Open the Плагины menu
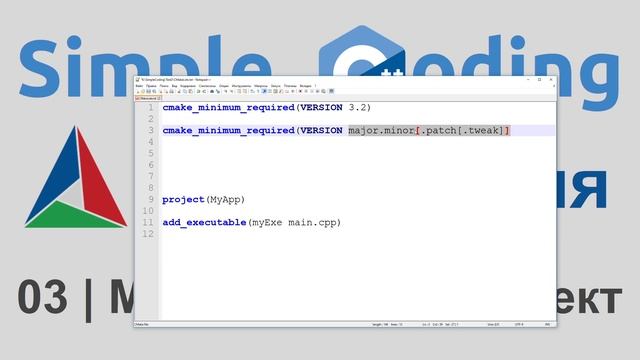This screenshot has height=360, width=640. click(x=290, y=86)
